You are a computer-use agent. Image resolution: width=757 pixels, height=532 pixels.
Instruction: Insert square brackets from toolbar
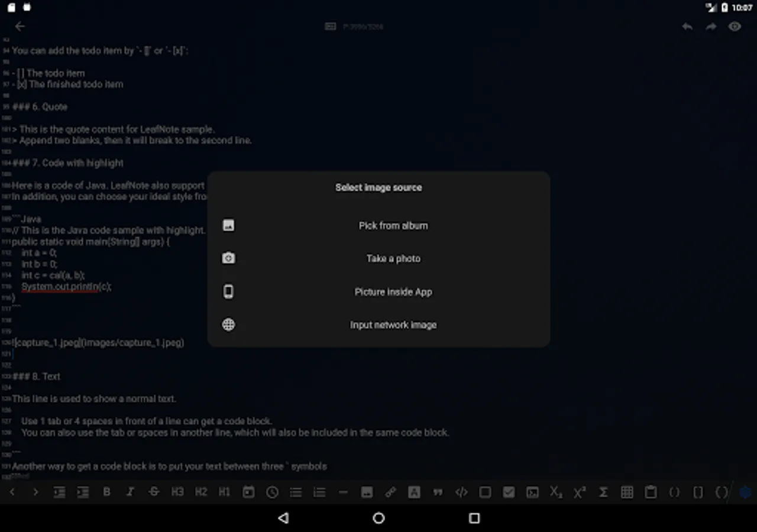pos(698,492)
